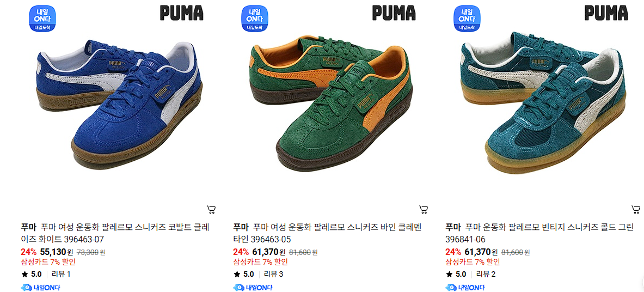This screenshot has height=292, width=644.
Task: Open the green and orange Palermo sneaker image
Action: (331, 103)
